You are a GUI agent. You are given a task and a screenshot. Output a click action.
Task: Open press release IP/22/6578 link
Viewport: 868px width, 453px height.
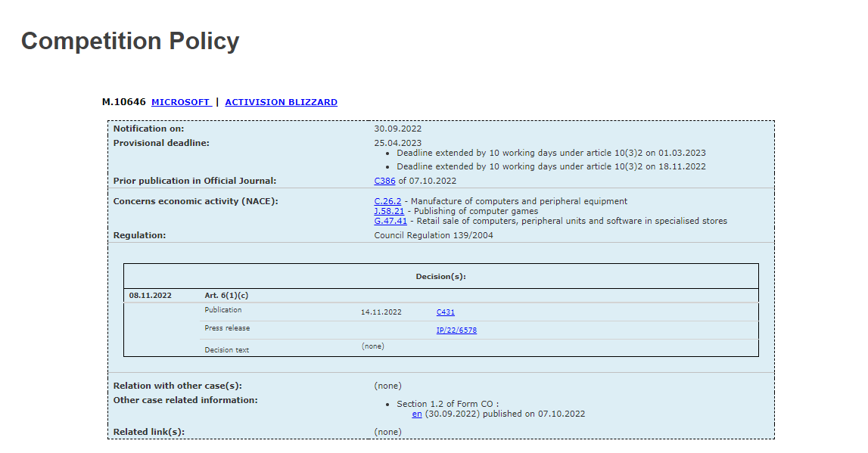click(456, 330)
